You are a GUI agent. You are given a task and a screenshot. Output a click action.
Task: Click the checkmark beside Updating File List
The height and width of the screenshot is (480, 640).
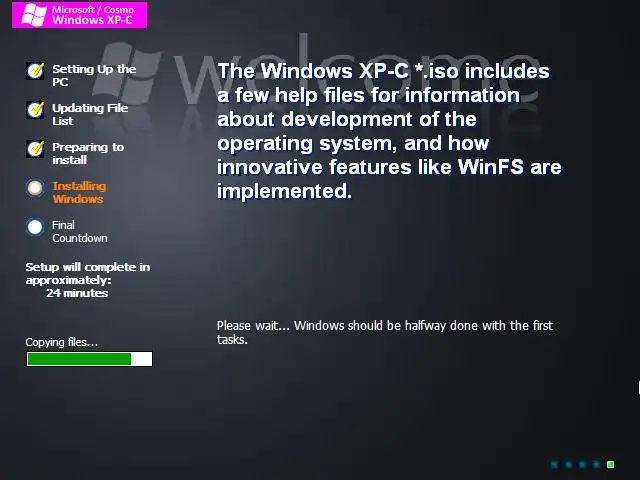(x=36, y=110)
